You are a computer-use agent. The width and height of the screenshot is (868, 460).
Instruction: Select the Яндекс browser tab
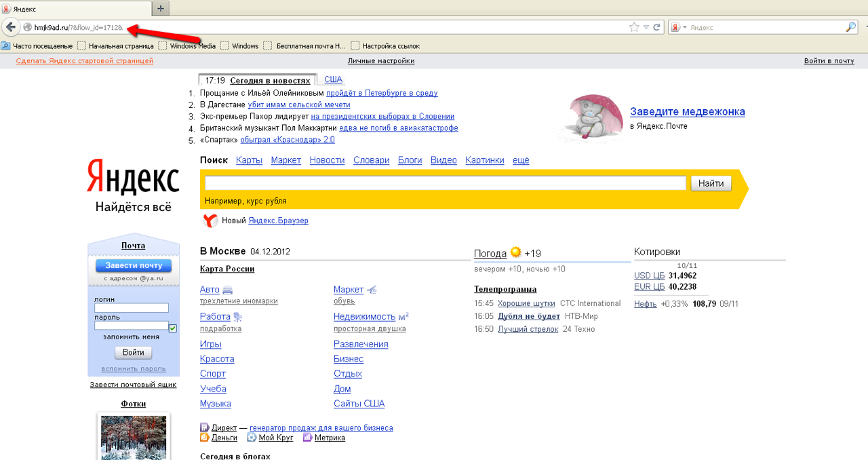point(76,9)
